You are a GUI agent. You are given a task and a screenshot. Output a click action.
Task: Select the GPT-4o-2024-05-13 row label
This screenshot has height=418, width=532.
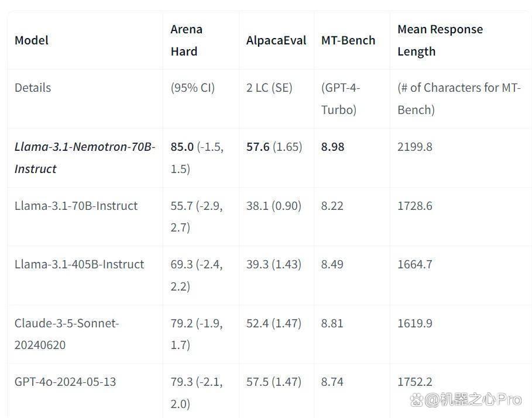(65, 382)
